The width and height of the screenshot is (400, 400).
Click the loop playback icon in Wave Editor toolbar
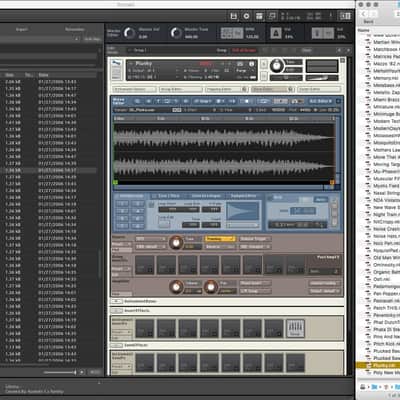[263, 101]
